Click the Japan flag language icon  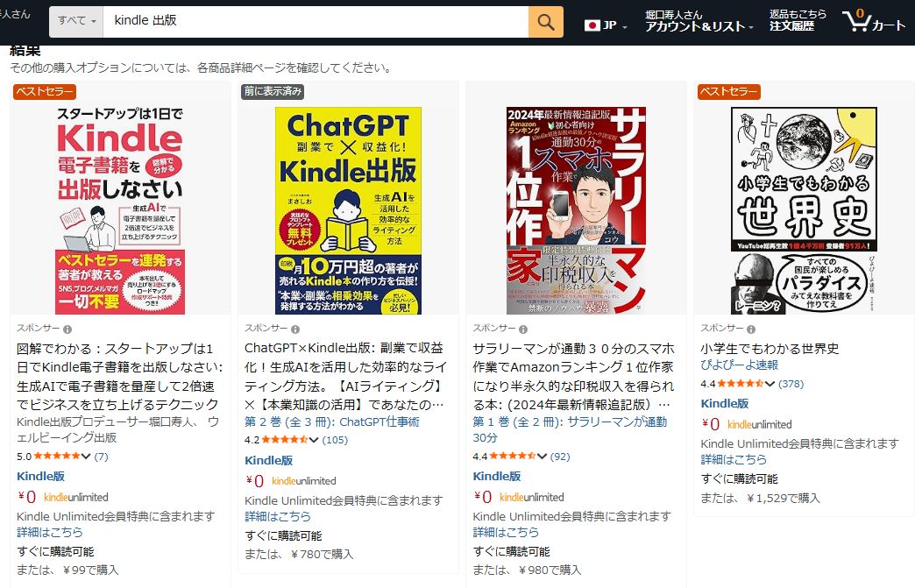(x=592, y=25)
